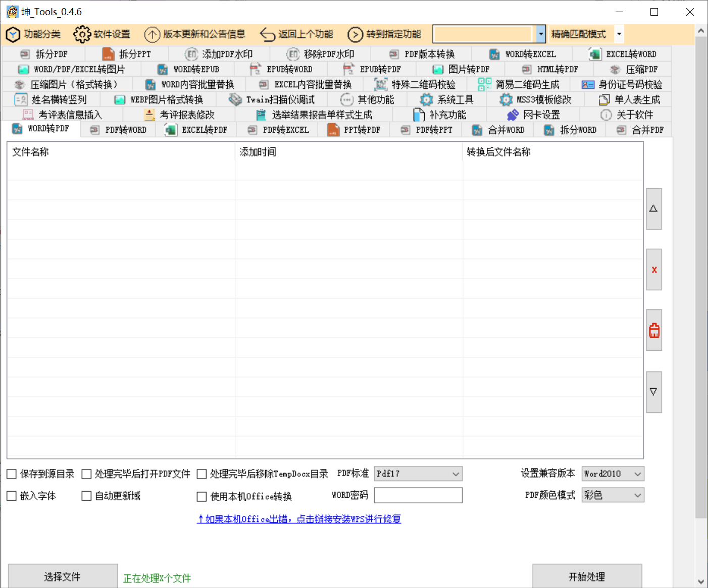Open the 姓名横转竖列 tab
Image resolution: width=708 pixels, height=588 pixels.
tap(50, 99)
